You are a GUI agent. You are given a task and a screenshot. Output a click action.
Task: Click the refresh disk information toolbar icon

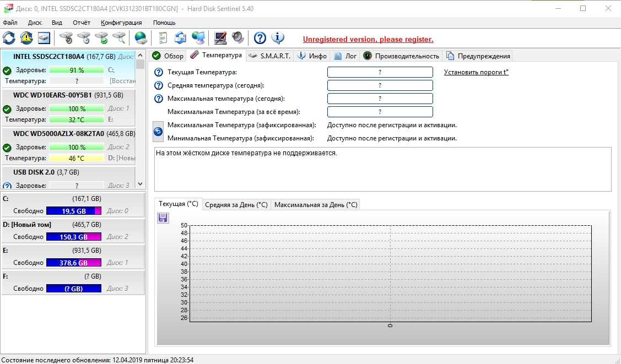9,38
